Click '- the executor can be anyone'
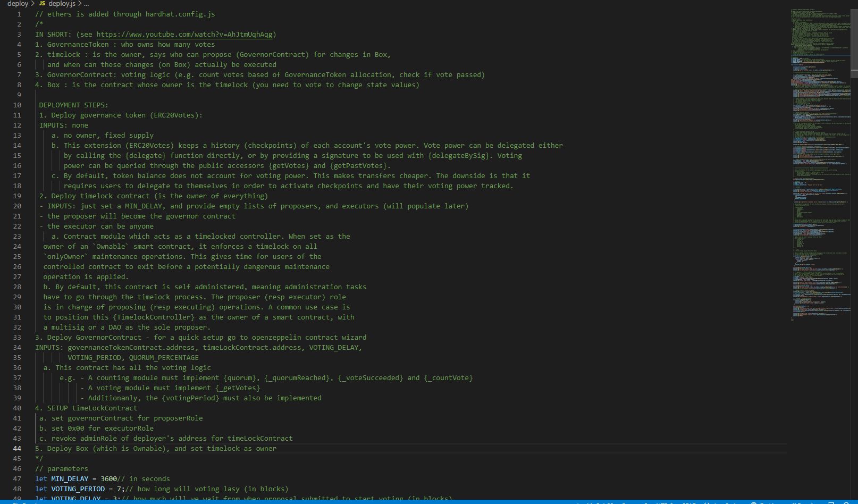 coord(96,226)
